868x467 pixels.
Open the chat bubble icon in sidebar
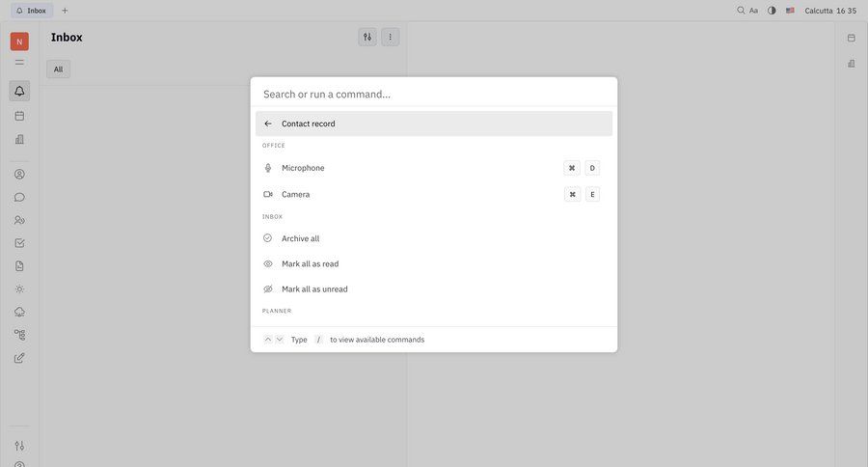point(19,197)
